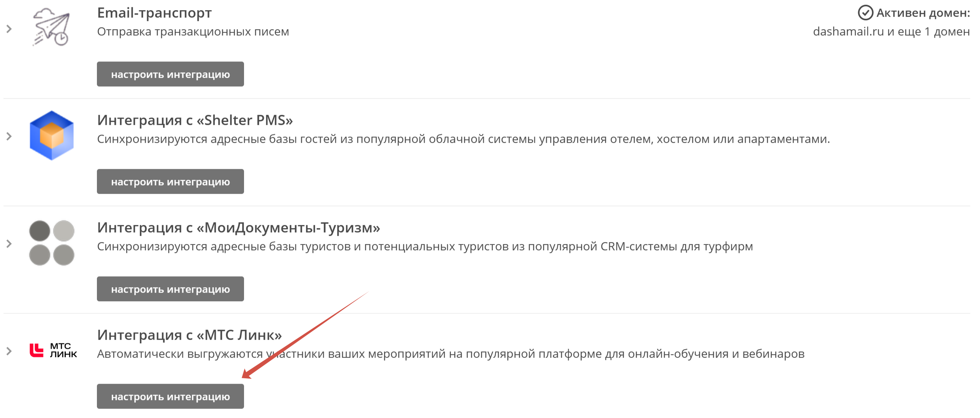Screen dimensions: 980x418
Task: Expand the МоиДокументы-Туризм row chevron
Action: pos(9,244)
